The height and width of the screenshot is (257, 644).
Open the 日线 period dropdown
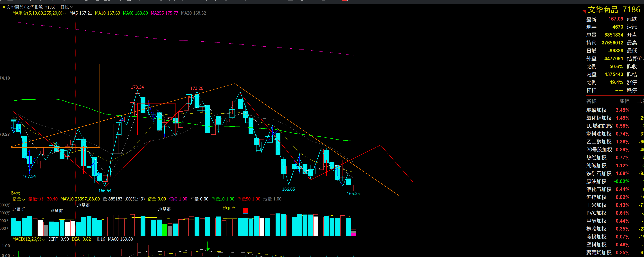67,7
